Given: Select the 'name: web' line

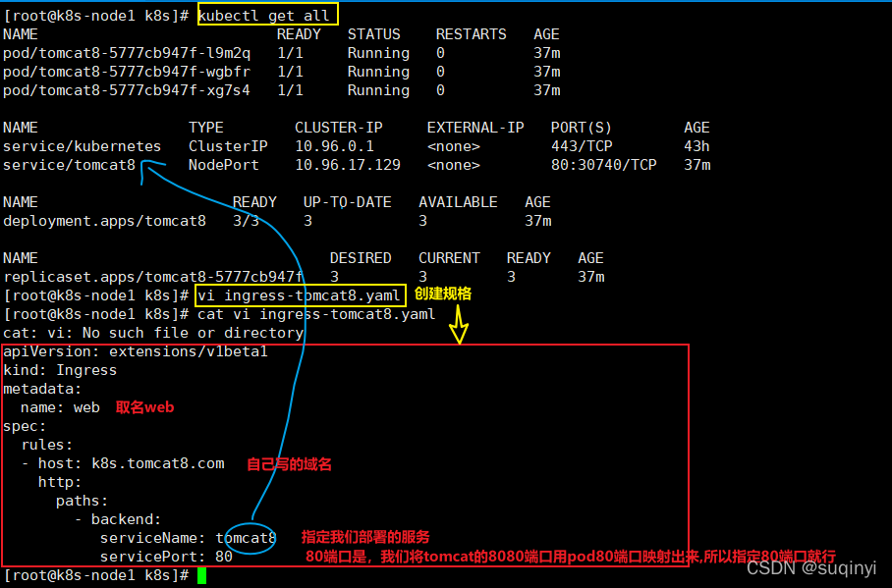Looking at the screenshot, I should coord(60,407).
